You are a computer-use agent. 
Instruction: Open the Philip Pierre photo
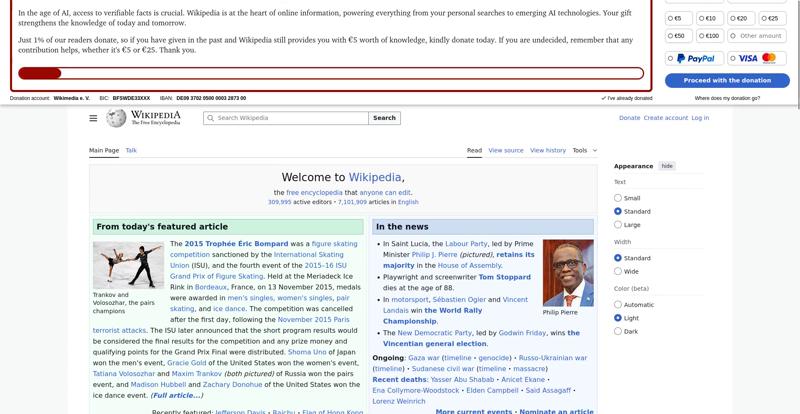click(567, 273)
